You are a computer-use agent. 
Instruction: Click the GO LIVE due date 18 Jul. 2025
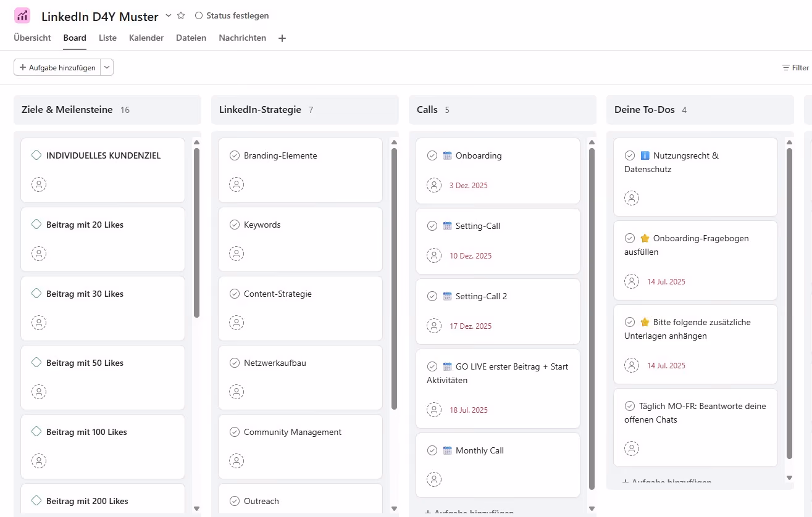coord(468,410)
